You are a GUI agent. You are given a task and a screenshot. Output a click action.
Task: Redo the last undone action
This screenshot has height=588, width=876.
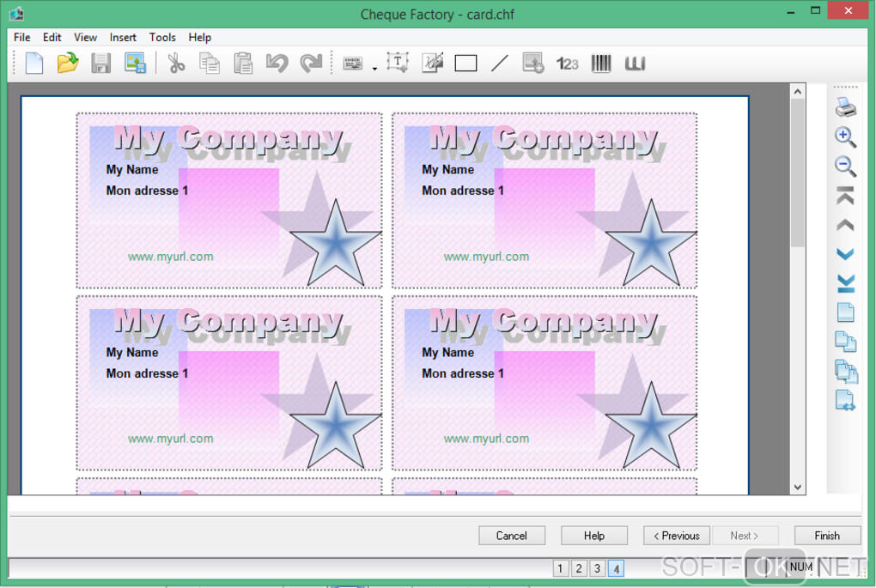pos(311,64)
